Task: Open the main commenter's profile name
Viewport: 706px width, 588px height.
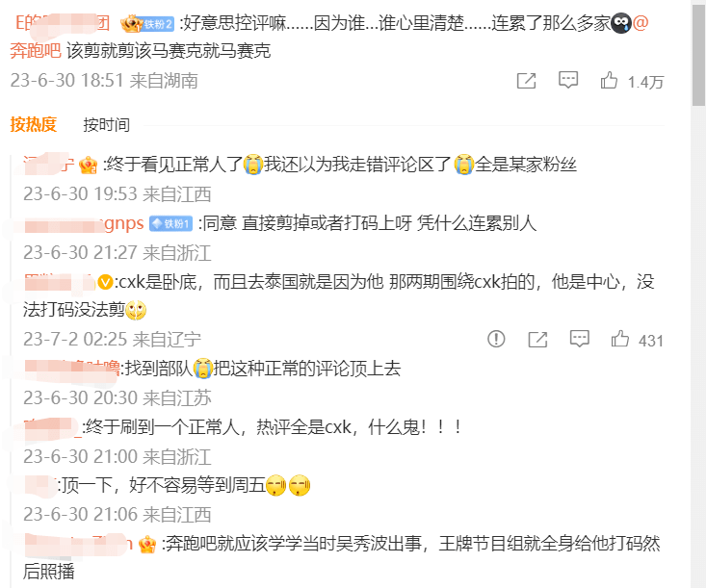Action: (x=63, y=22)
